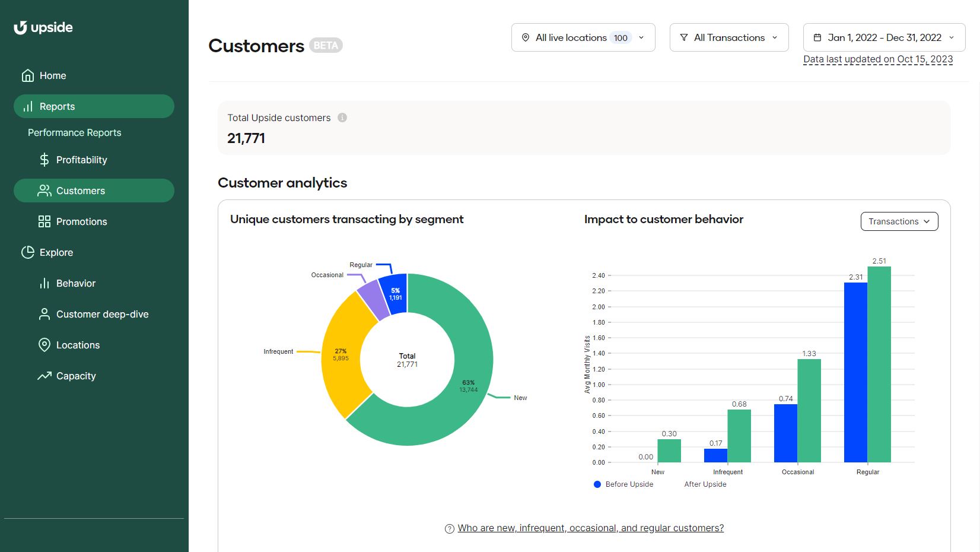980x552 pixels.
Task: Click the Data last updated text
Action: 878,59
